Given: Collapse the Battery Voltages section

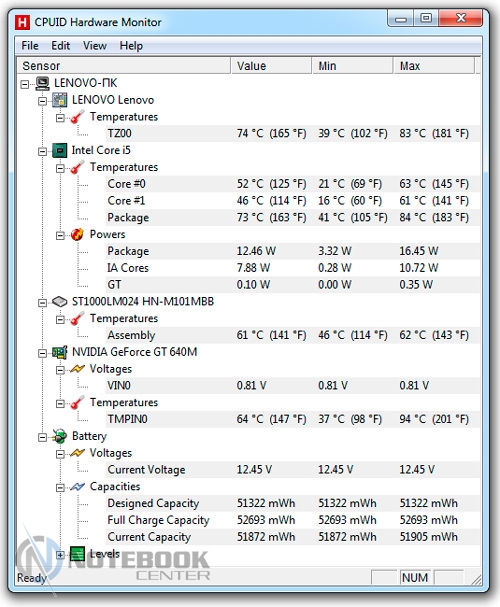Looking at the screenshot, I should click(60, 454).
